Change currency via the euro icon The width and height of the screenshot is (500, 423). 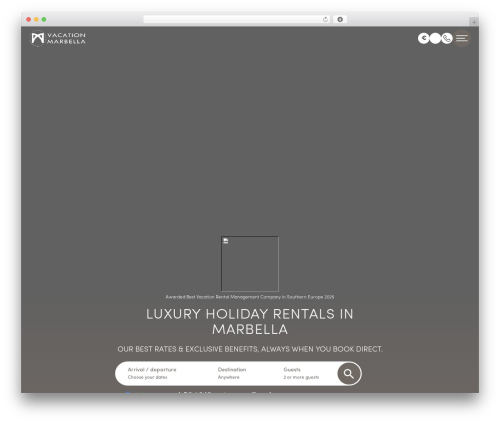pyautogui.click(x=423, y=38)
